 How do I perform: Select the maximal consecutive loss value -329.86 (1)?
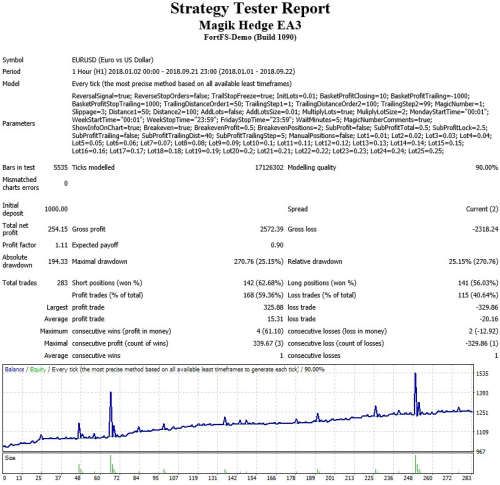(481, 343)
